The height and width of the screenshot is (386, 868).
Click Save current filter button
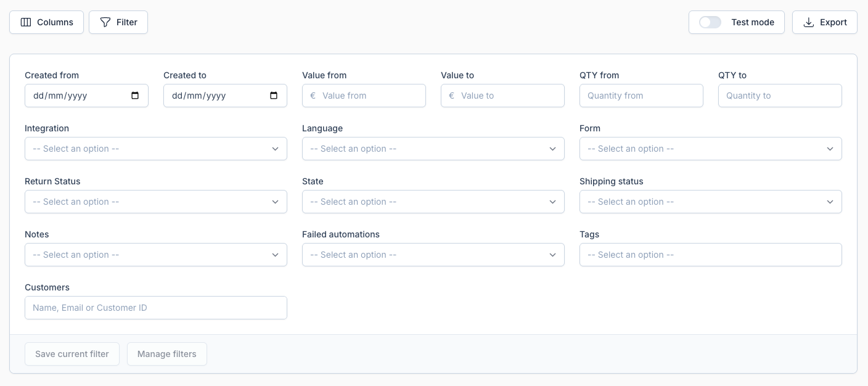coord(72,354)
